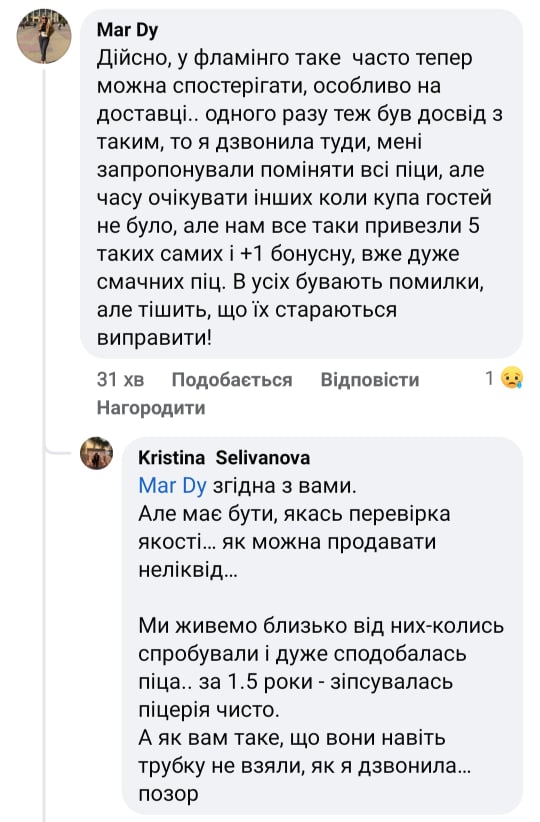The height and width of the screenshot is (822, 540).
Task: Tap Kristina's line 'згідна з вами.'
Action: 284,485
